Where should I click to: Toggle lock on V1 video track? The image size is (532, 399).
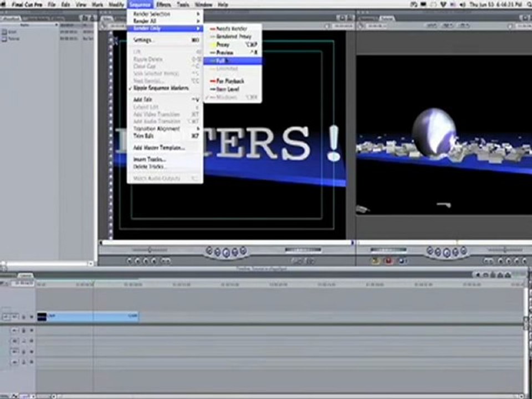pos(23,317)
